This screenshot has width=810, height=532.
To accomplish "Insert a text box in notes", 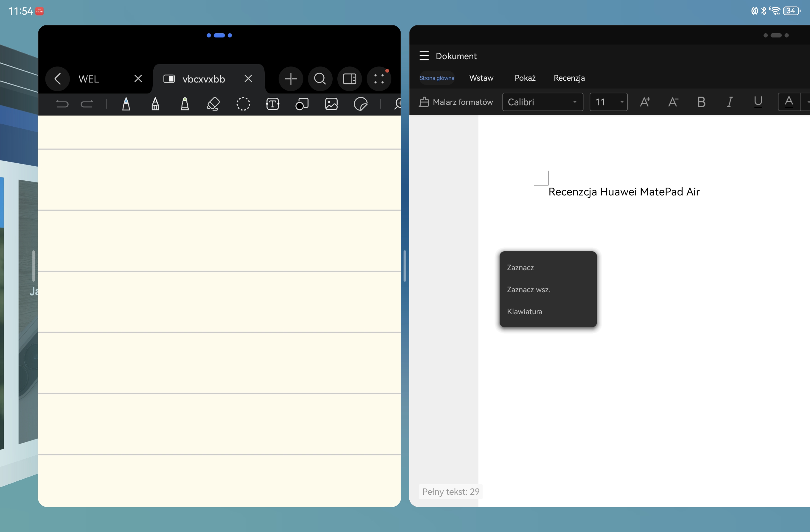I will [273, 104].
